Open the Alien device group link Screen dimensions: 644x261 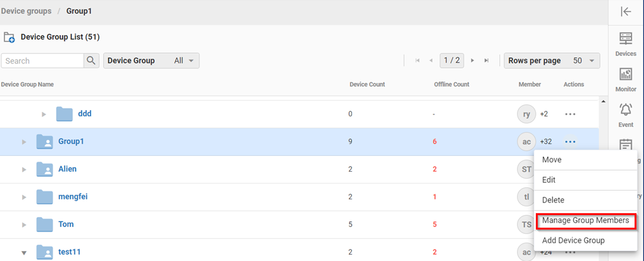click(67, 169)
